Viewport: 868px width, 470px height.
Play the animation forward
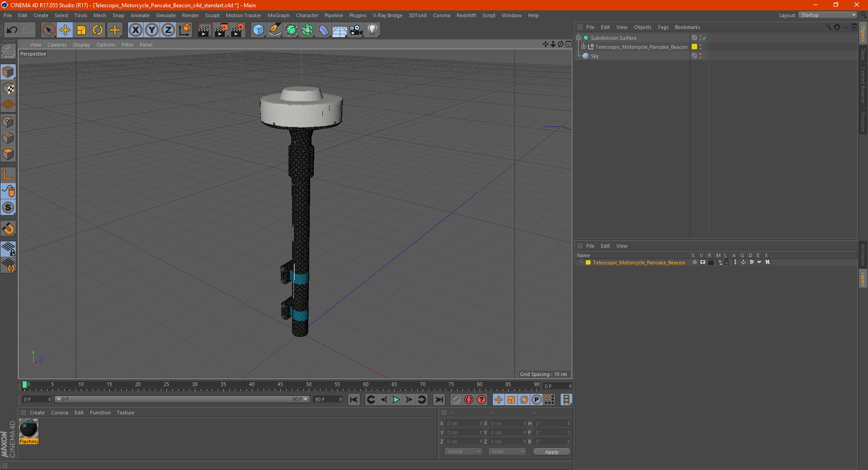pyautogui.click(x=396, y=399)
